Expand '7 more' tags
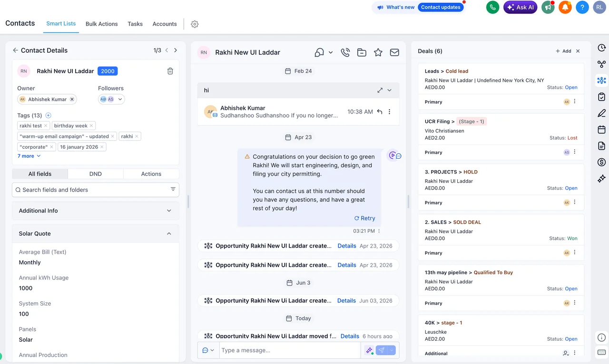The height and width of the screenshot is (364, 609). pos(29,156)
